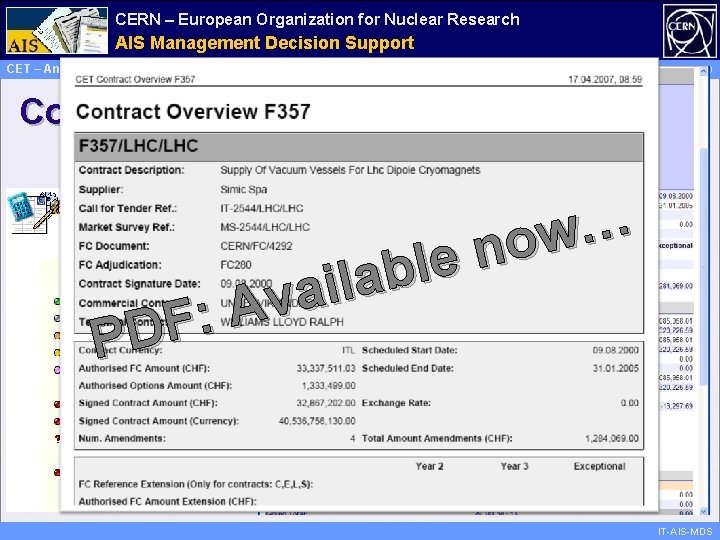
Task: Click the Authorised FC Amount '33,337,511.03'
Action: click(326, 368)
